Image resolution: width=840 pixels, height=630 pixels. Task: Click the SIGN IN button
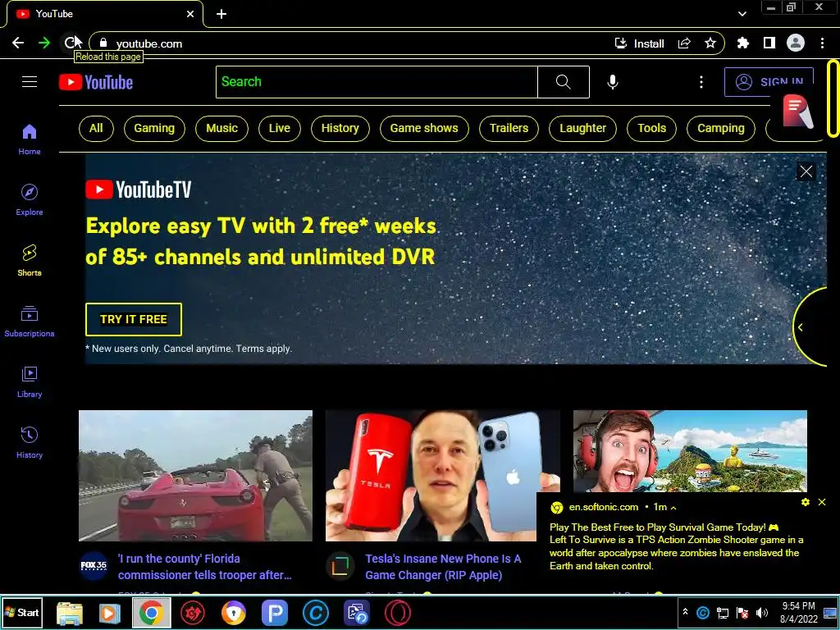[x=769, y=82]
